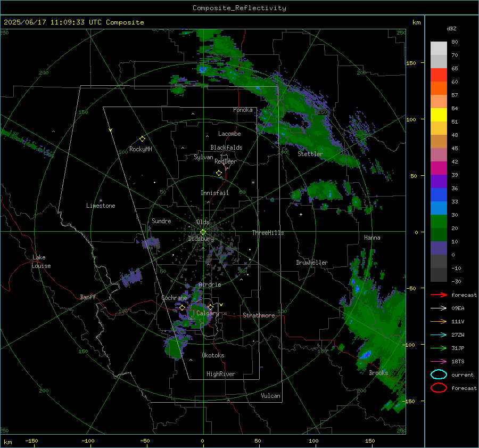The image size is (479, 448).
Task: Click the Strathmore label
Action: tap(259, 315)
